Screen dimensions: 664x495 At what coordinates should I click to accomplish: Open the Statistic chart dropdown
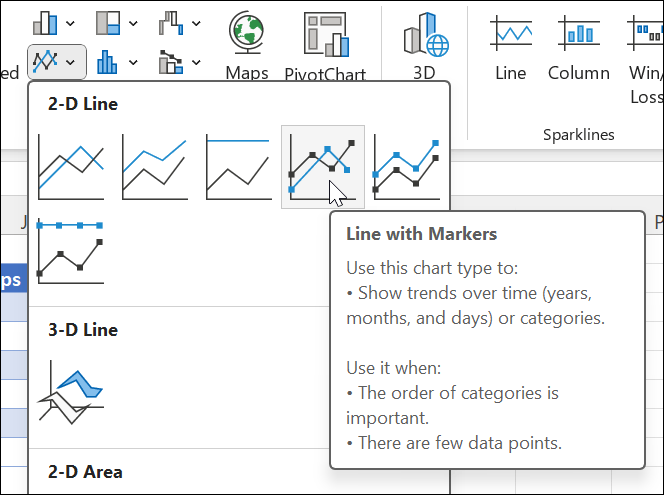(133, 63)
